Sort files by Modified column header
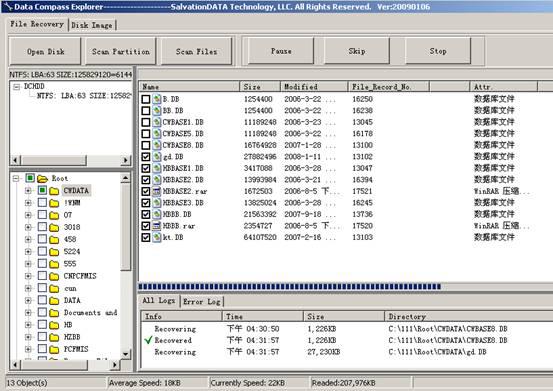Image resolution: width=553 pixels, height=391 pixels. (314, 87)
